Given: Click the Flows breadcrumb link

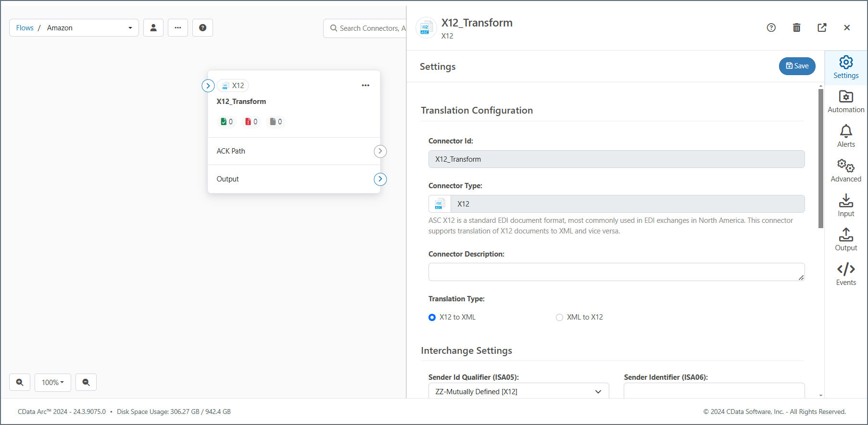Looking at the screenshot, I should [25, 28].
